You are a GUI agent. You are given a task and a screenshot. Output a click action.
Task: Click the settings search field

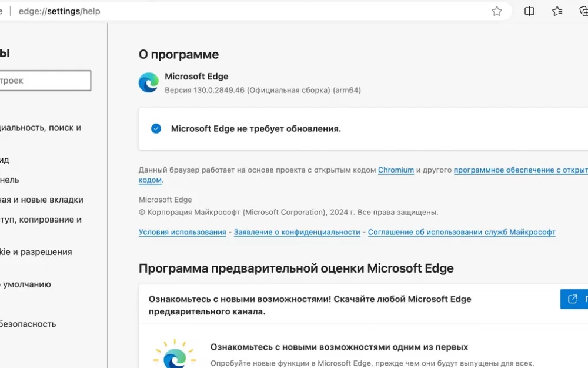45,80
